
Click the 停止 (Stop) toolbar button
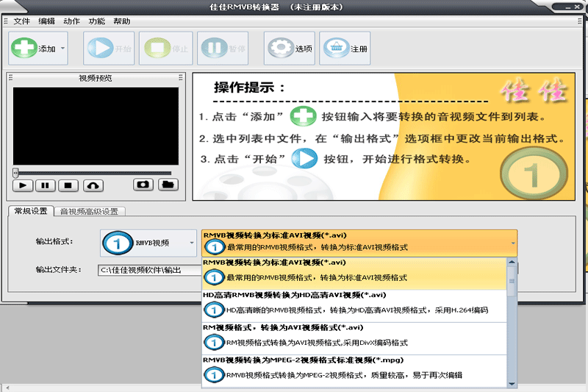pyautogui.click(x=166, y=49)
